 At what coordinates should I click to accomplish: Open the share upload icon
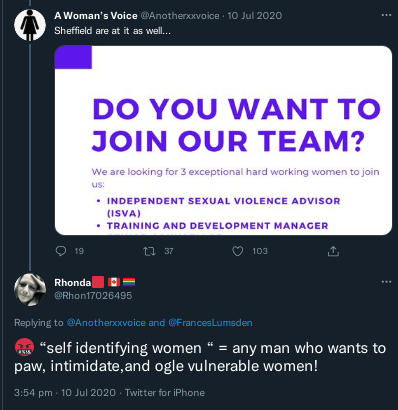point(333,251)
